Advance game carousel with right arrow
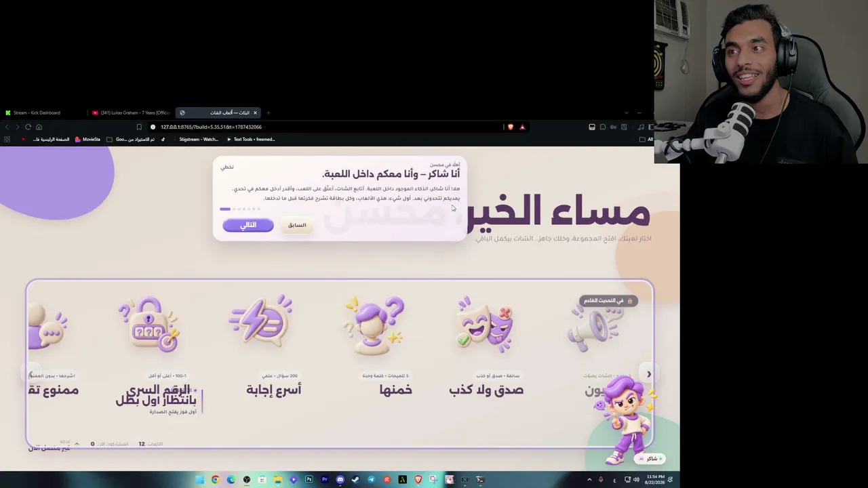The width and height of the screenshot is (868, 488). (648, 374)
